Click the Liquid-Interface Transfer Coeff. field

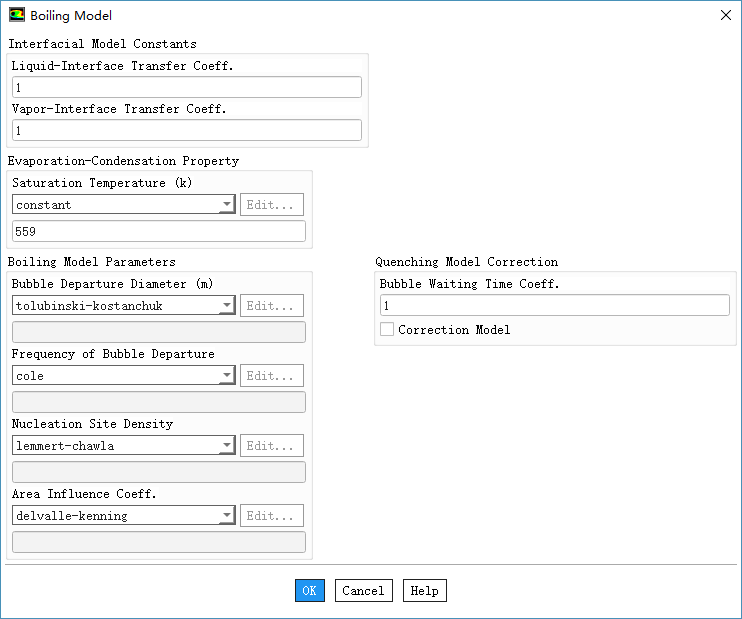coord(186,88)
